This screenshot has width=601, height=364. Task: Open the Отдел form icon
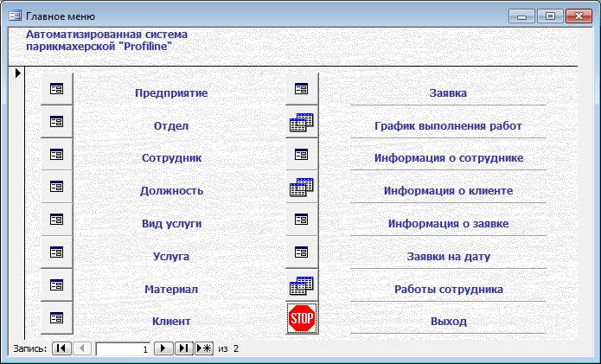click(57, 122)
